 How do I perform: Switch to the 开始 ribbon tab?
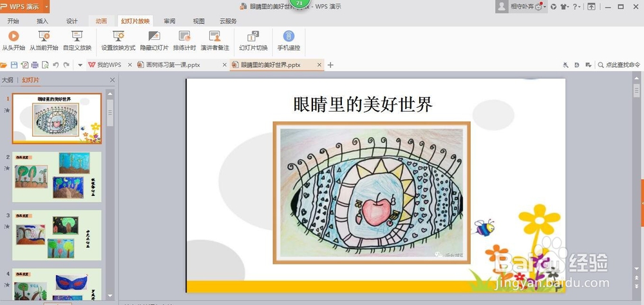point(13,21)
